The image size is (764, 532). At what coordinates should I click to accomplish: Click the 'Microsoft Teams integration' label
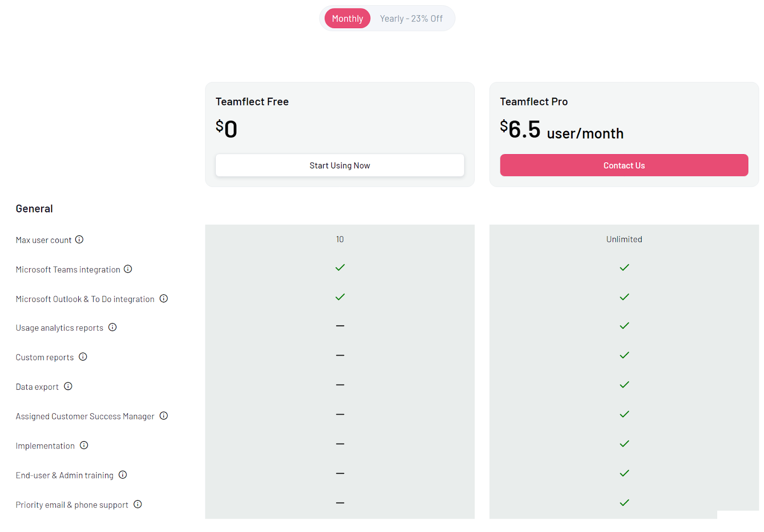pyautogui.click(x=68, y=270)
